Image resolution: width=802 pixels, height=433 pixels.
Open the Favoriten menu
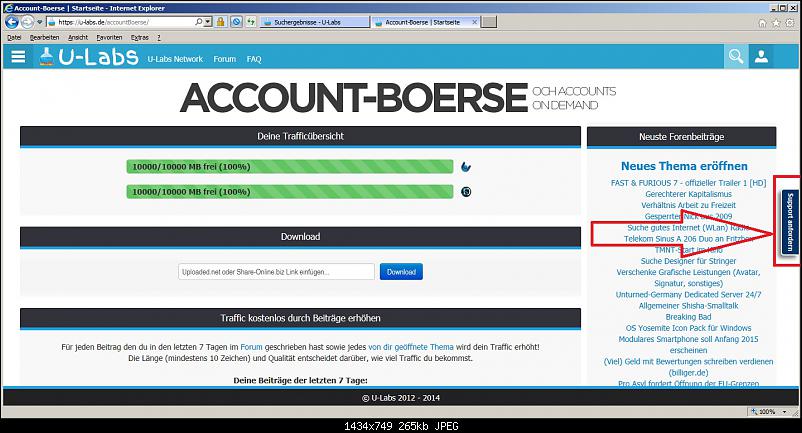[109, 37]
